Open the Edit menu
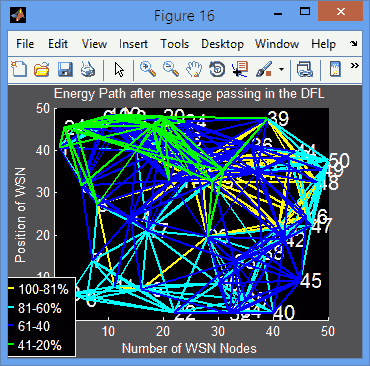Screen dimensions: 370x366 58,44
